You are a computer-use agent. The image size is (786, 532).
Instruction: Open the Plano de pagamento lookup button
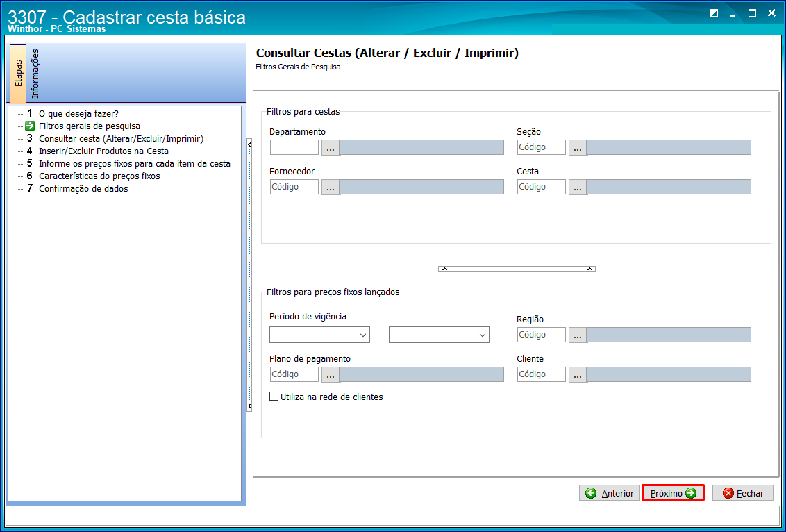(x=331, y=374)
